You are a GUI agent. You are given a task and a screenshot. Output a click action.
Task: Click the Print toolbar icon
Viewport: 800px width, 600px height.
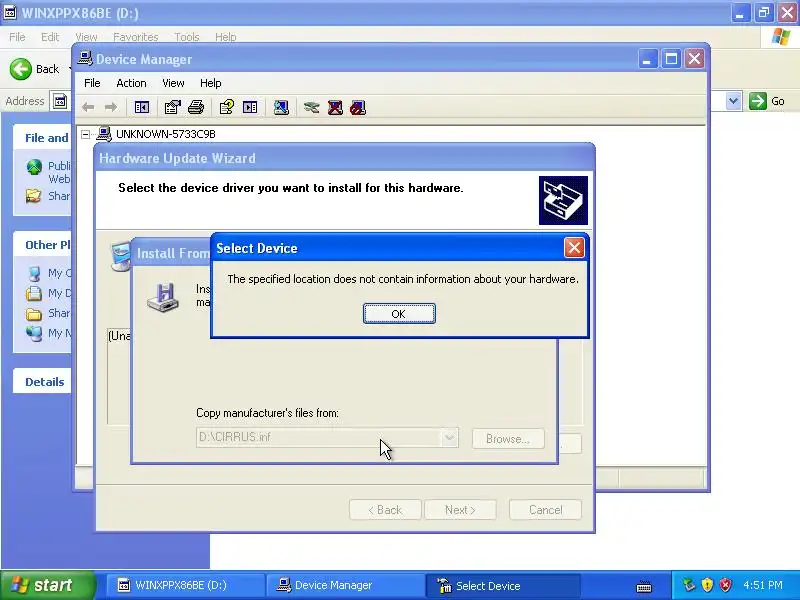(196, 107)
